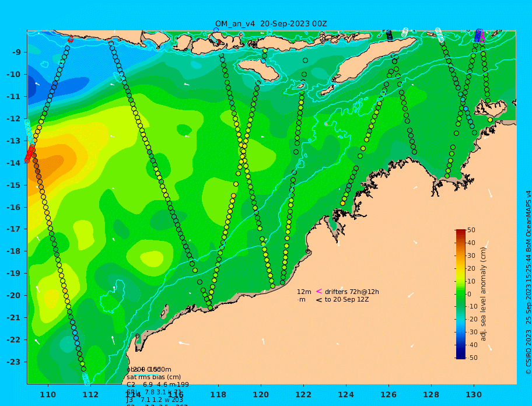
Task: Click colorbar tick label -50 at bottom
Action: (x=473, y=358)
